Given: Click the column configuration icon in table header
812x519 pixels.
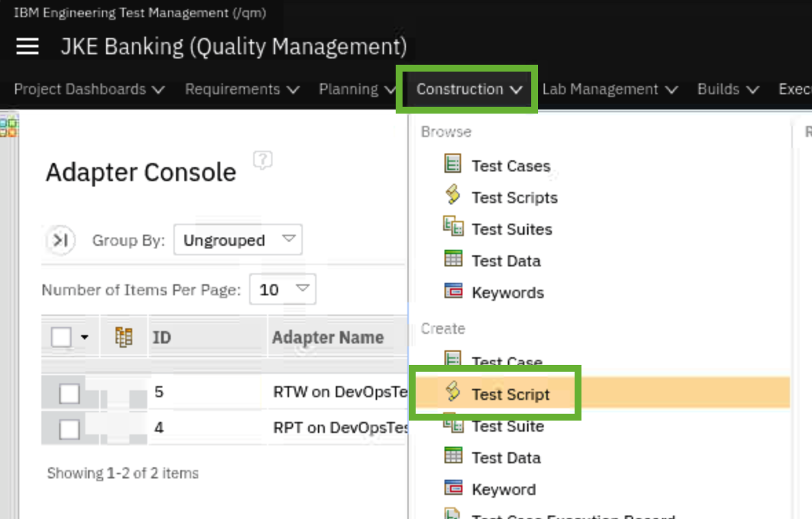Looking at the screenshot, I should [124, 337].
